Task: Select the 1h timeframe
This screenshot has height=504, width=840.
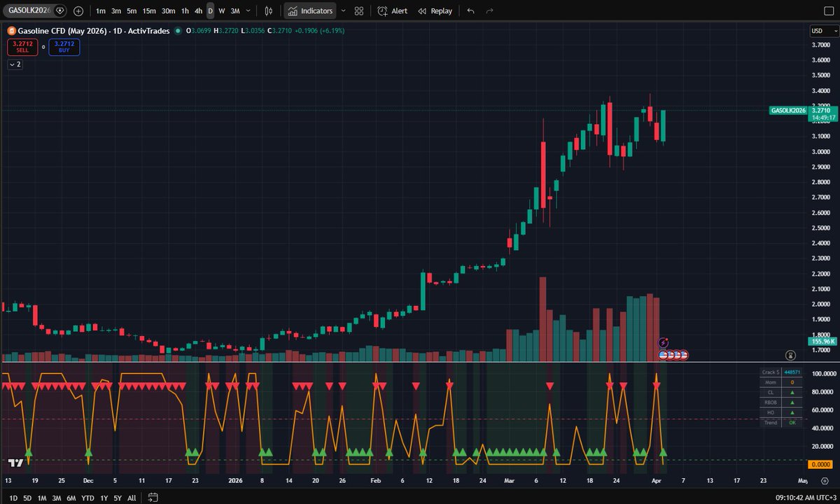Action: [185, 11]
